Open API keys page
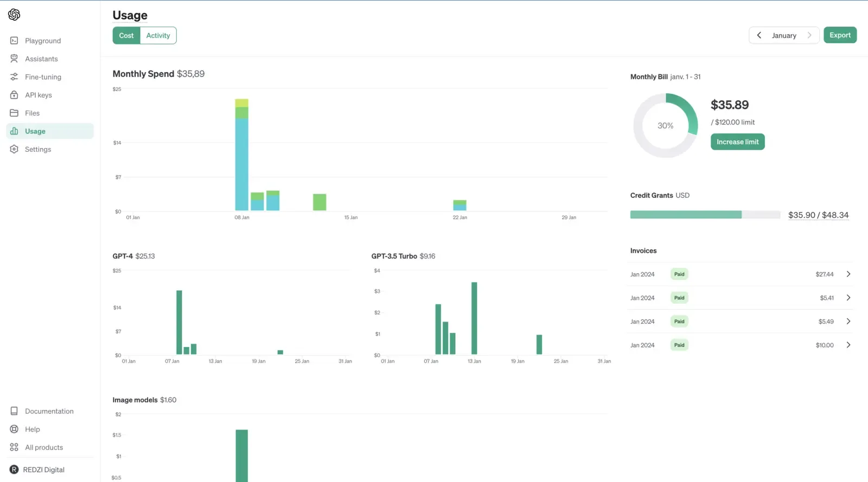868x482 pixels. point(50,95)
